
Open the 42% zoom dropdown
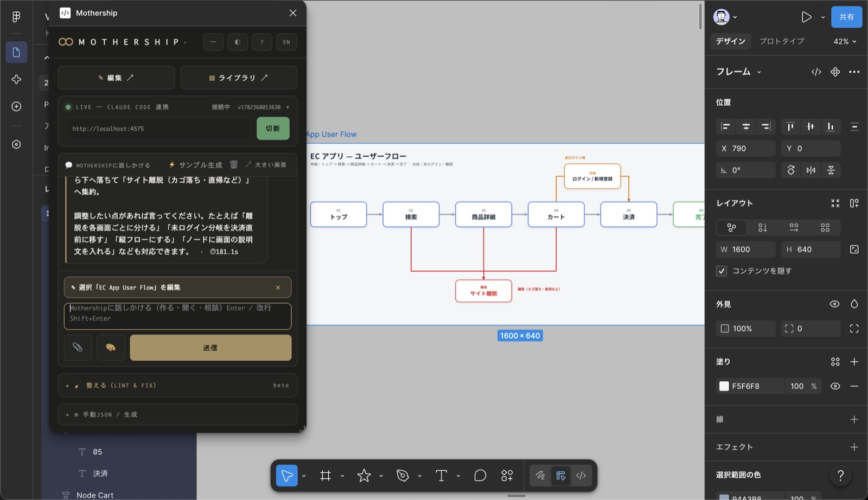[x=845, y=41]
